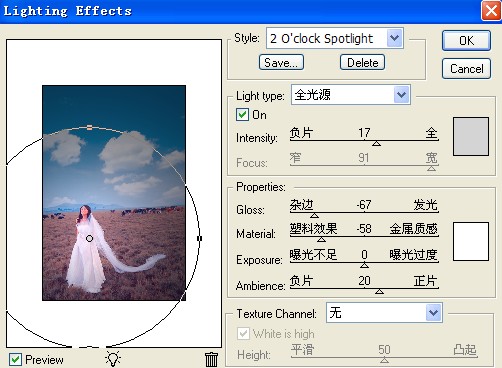Click the trash can delete-light icon
The height and width of the screenshot is (368, 502).
pyautogui.click(x=211, y=359)
